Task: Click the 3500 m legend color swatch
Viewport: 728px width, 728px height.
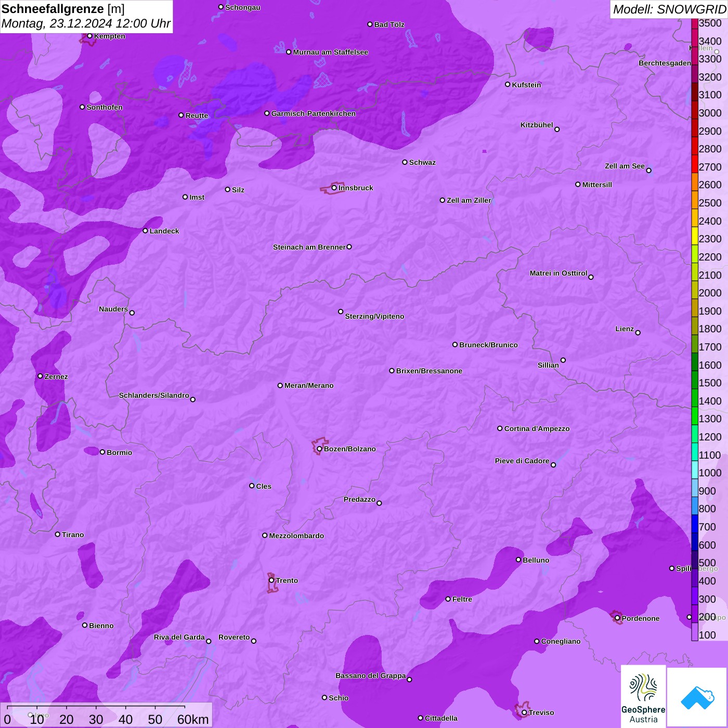Action: coord(695,23)
